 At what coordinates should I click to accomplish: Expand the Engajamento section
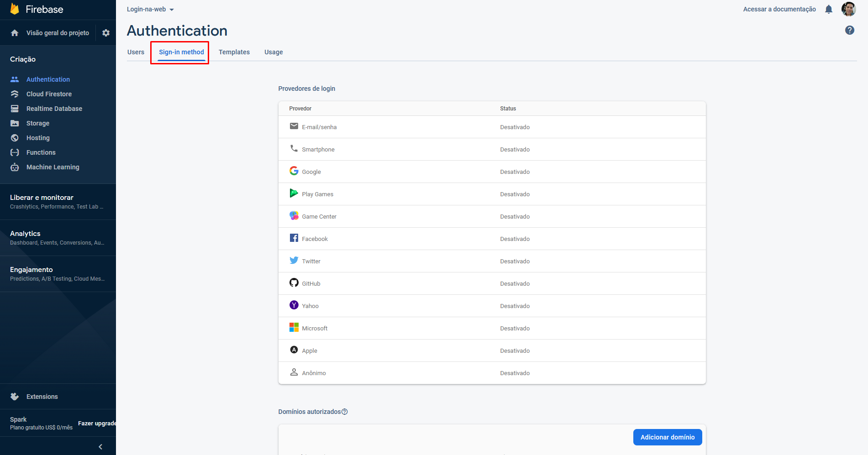[58, 274]
